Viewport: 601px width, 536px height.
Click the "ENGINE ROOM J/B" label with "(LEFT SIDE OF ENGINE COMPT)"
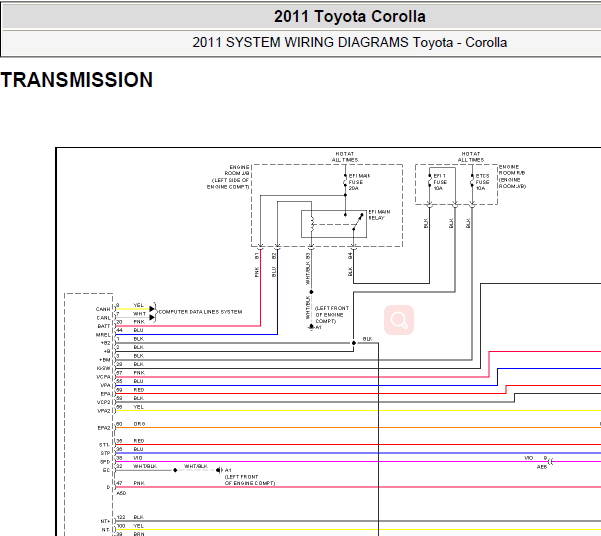pyautogui.click(x=228, y=177)
